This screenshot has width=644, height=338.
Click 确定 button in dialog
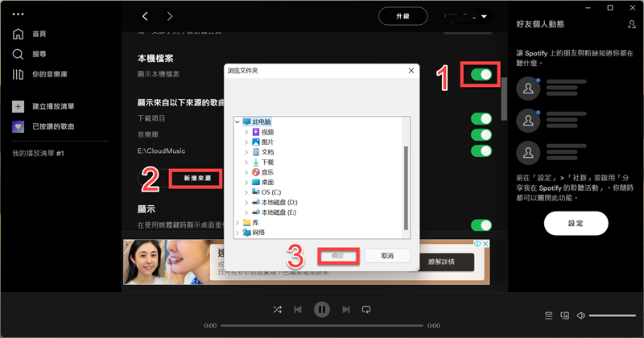(338, 256)
